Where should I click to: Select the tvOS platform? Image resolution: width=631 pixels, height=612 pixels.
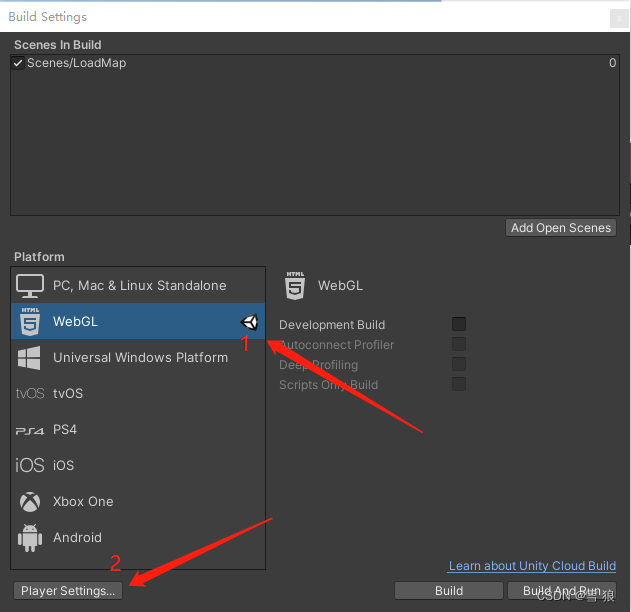(x=138, y=393)
